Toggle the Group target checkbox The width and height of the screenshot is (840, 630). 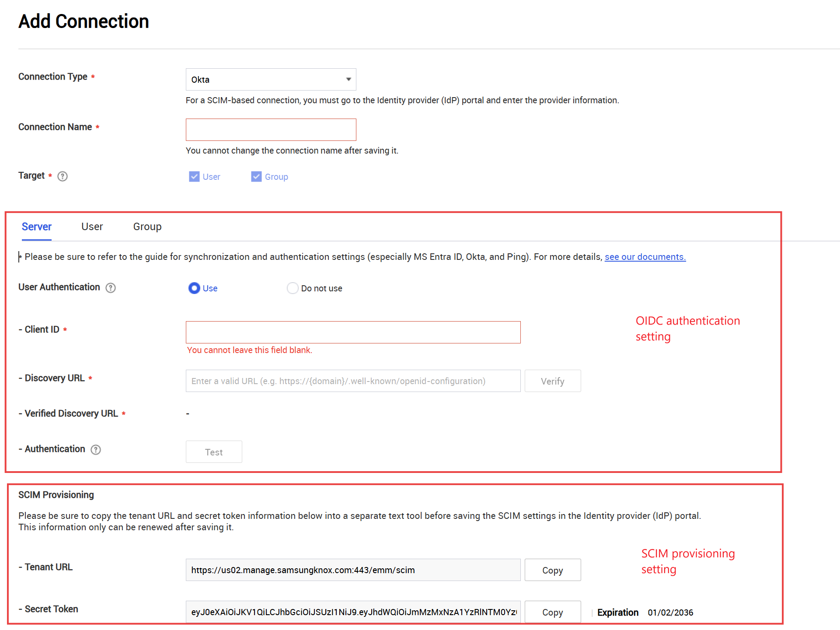tap(256, 176)
